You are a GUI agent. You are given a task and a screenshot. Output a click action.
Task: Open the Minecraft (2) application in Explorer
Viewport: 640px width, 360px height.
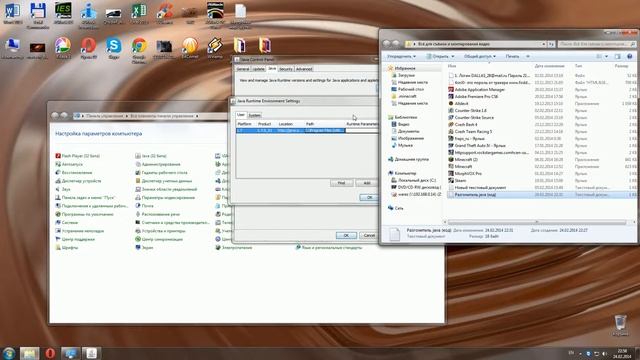click(x=462, y=160)
